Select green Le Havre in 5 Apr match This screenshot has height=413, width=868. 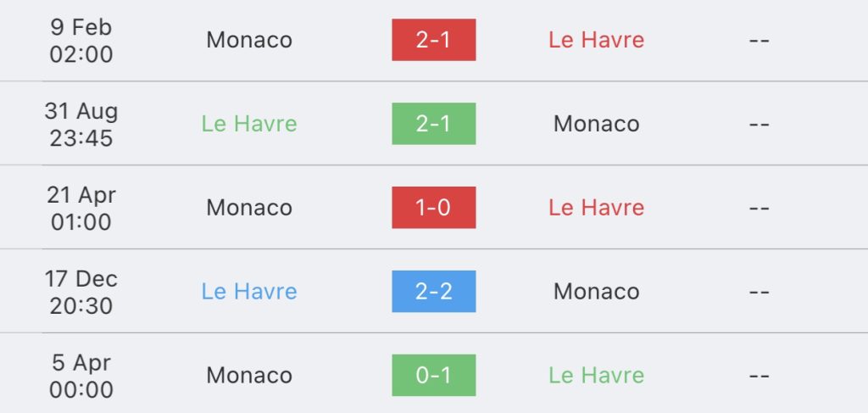[x=596, y=376]
